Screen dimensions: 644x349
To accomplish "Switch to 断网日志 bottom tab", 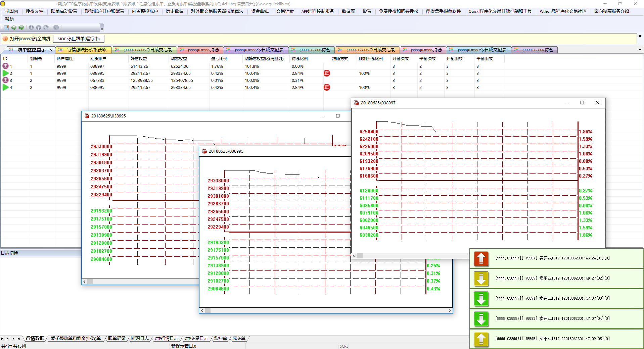I will click(140, 338).
